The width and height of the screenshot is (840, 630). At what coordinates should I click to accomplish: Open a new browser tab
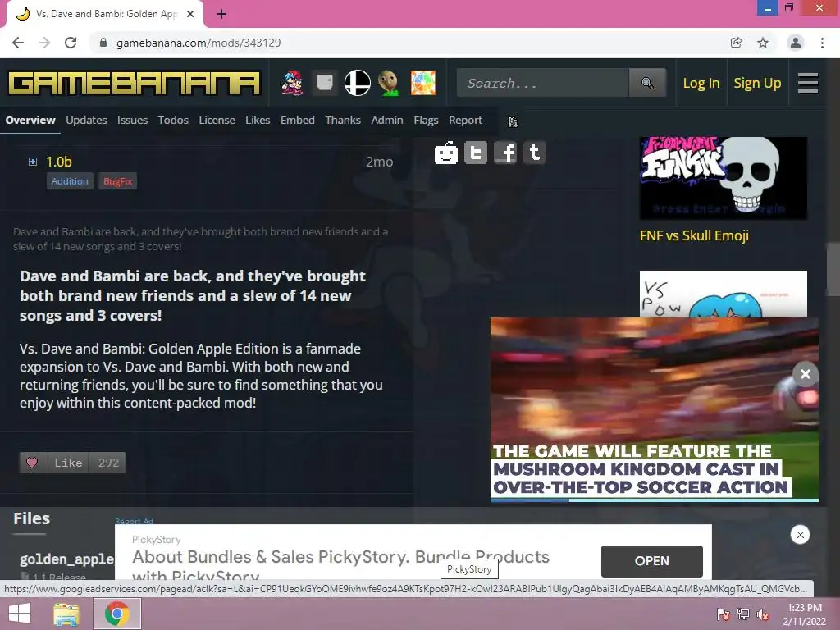[x=221, y=14]
